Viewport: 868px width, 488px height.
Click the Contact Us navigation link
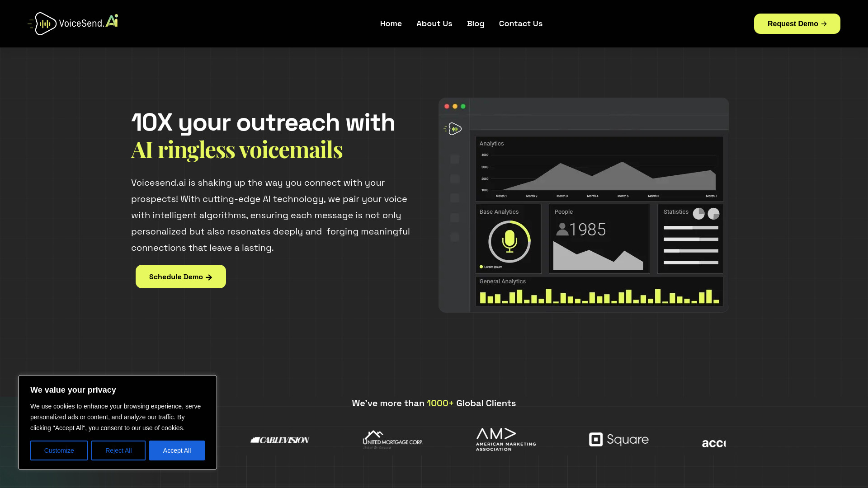[520, 23]
